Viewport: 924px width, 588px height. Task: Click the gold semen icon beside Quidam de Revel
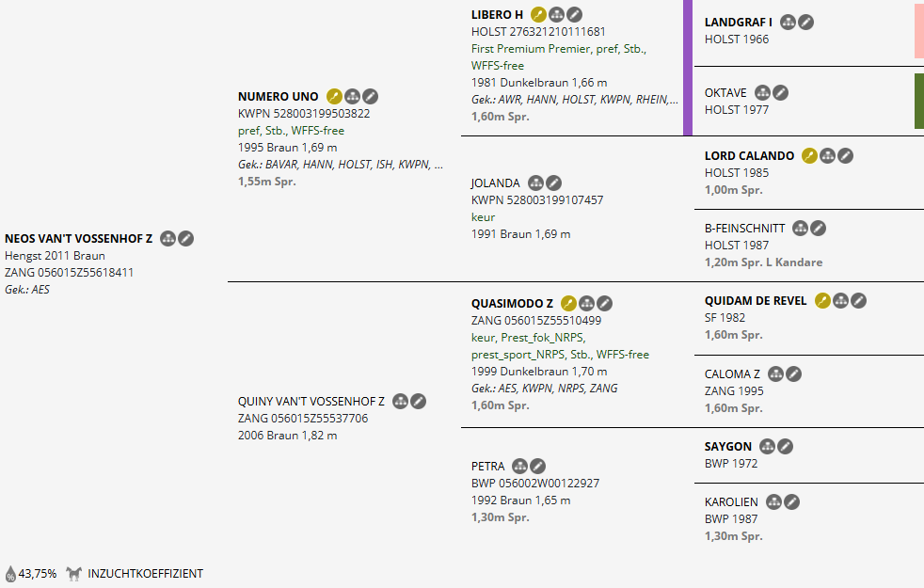point(822,300)
